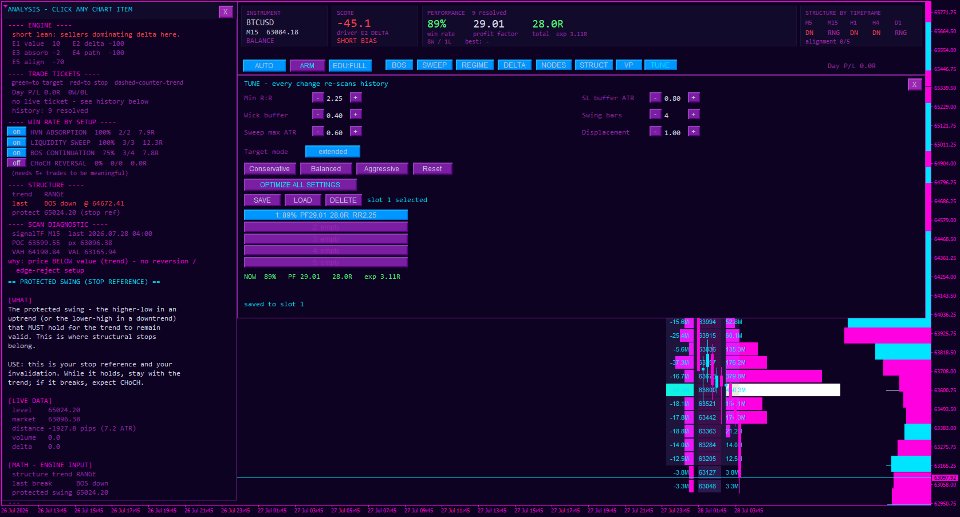
Task: Click the ARM button
Action: [307, 66]
